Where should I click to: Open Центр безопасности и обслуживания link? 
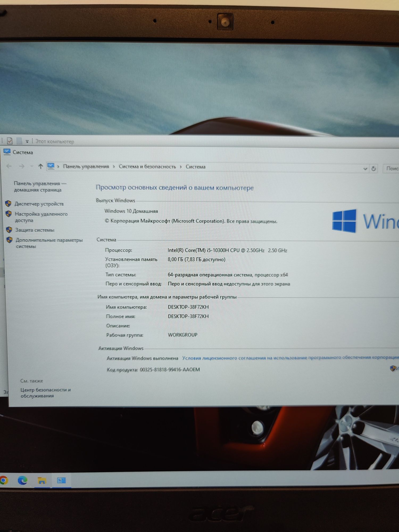[x=46, y=393]
